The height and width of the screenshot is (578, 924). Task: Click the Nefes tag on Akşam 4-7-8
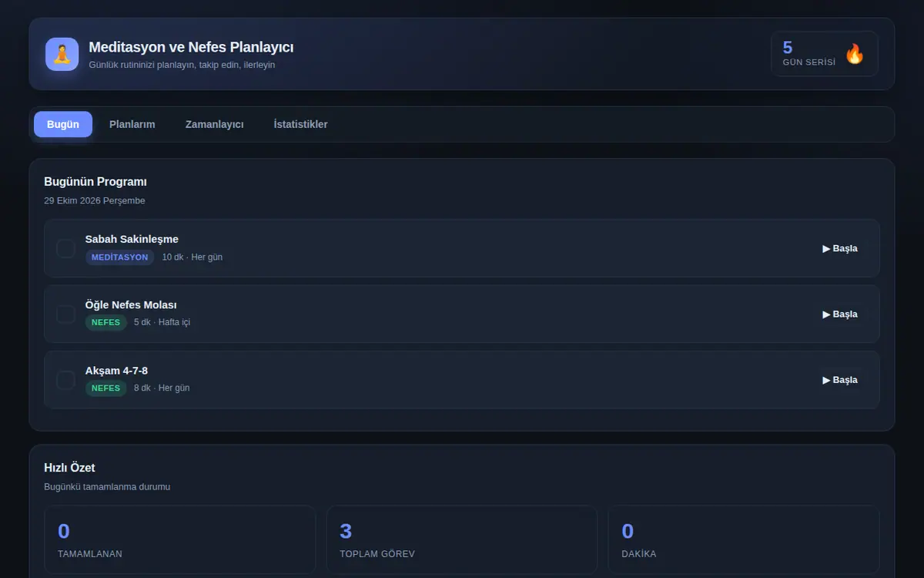tap(106, 388)
